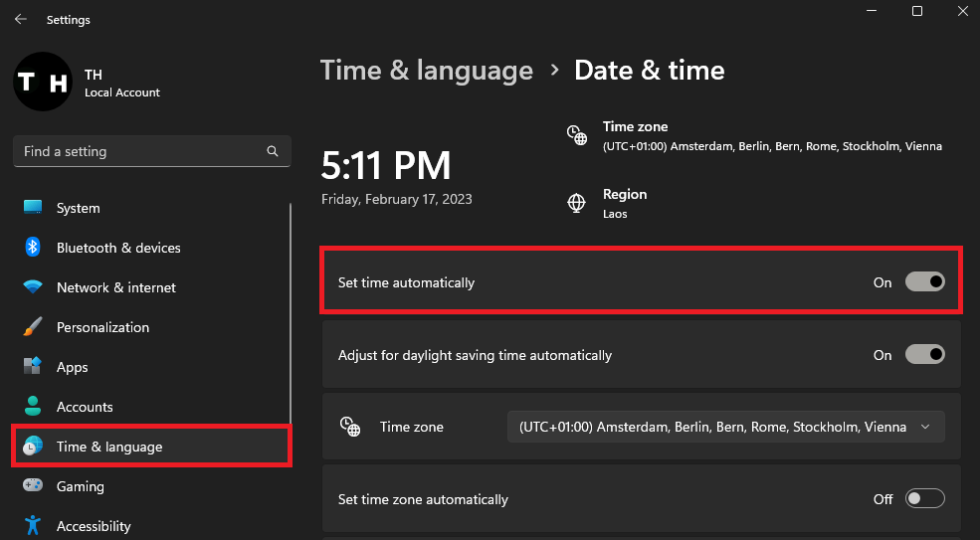Screen dimensions: 980x540
Task: Click the Gaming controller icon
Action: coord(33,486)
